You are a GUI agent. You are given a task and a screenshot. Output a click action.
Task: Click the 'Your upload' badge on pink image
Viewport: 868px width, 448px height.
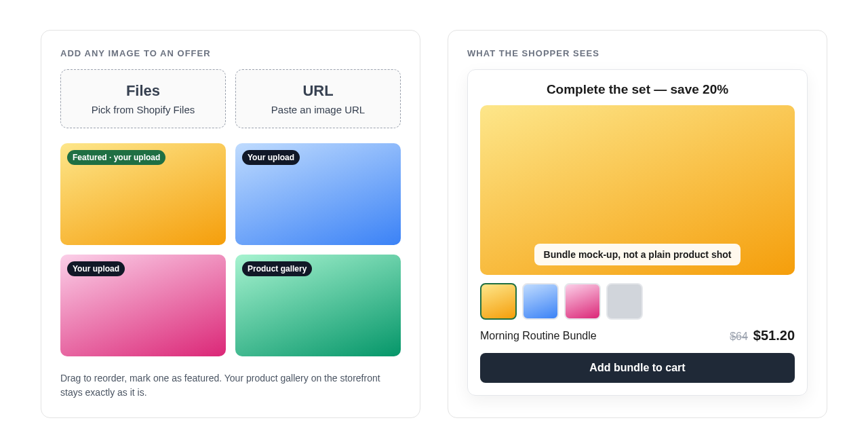(96, 269)
